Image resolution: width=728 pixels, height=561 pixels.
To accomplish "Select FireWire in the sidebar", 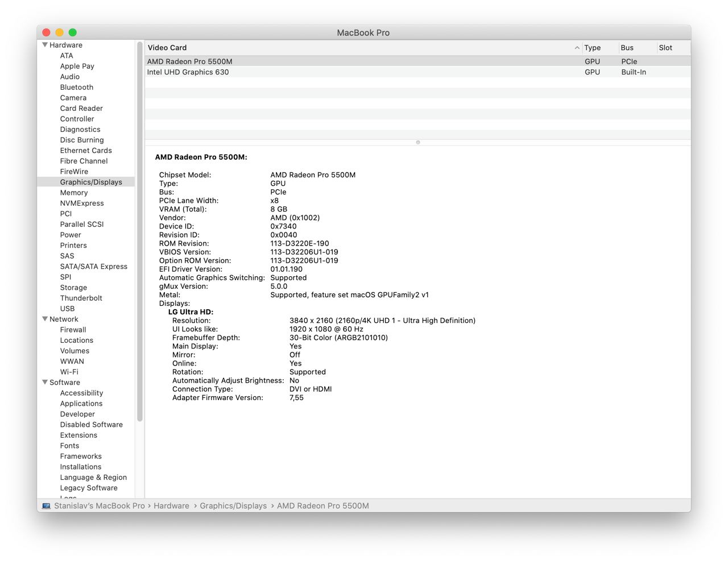I will pyautogui.click(x=74, y=171).
